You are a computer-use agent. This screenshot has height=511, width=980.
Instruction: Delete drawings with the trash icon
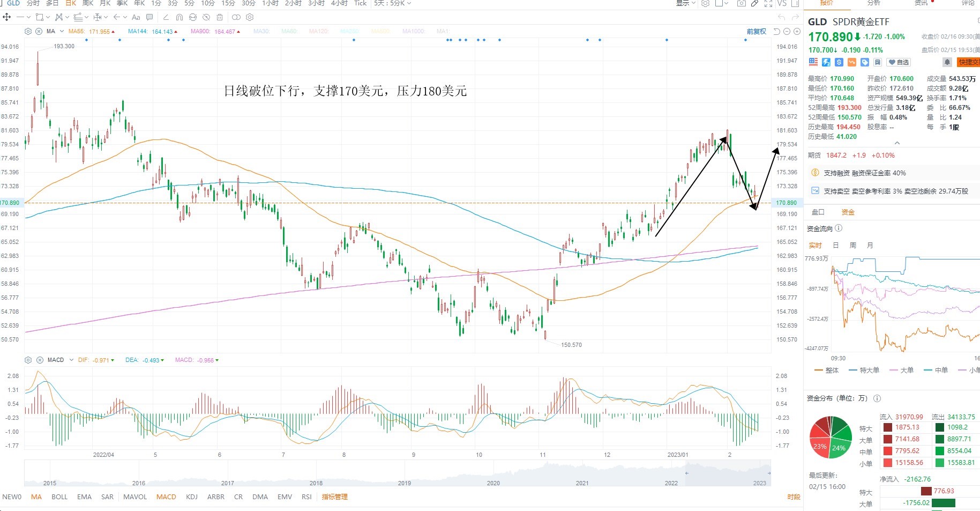[x=220, y=17]
